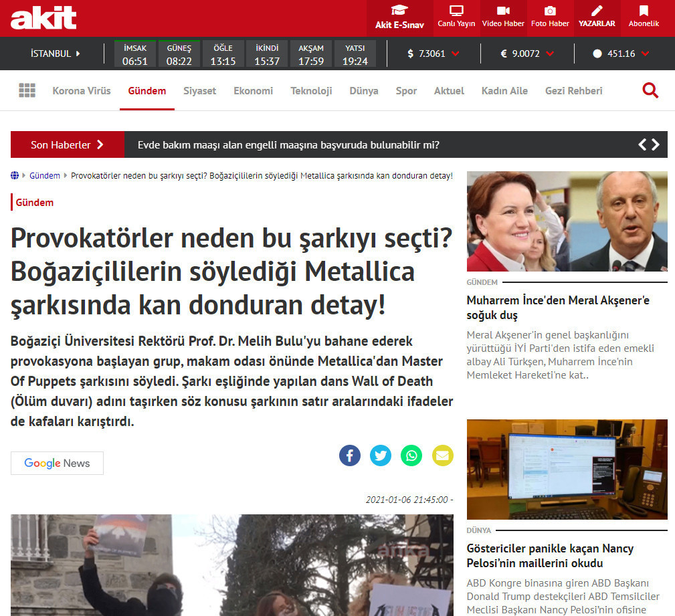This screenshot has height=616, width=675.
Task: Share article on Facebook
Action: (350, 455)
